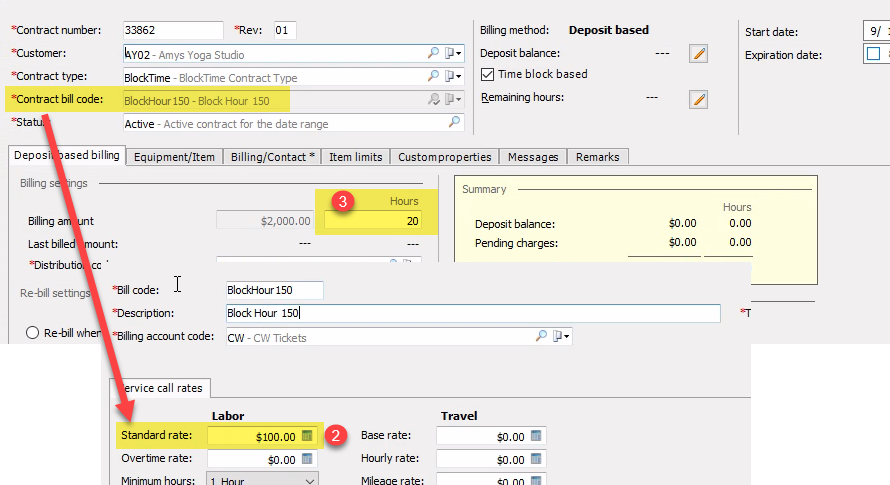The height and width of the screenshot is (485, 890).
Task: Switch to the Deposit based billing tab
Action: (66, 155)
